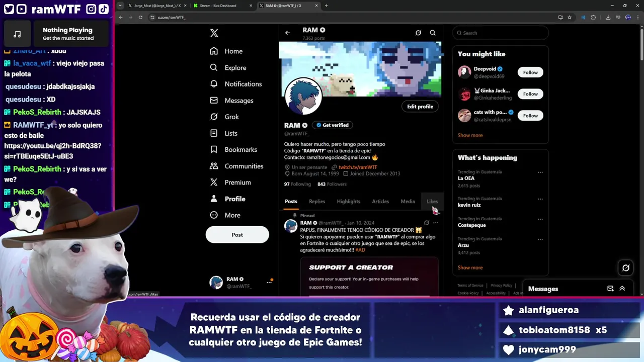Open the La OEA trending topic

[x=466, y=178]
